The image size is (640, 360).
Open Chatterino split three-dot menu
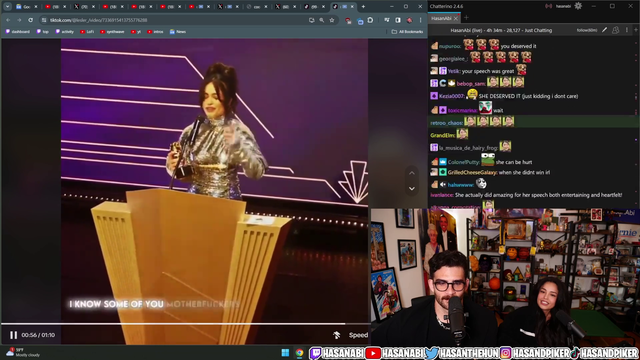627,30
